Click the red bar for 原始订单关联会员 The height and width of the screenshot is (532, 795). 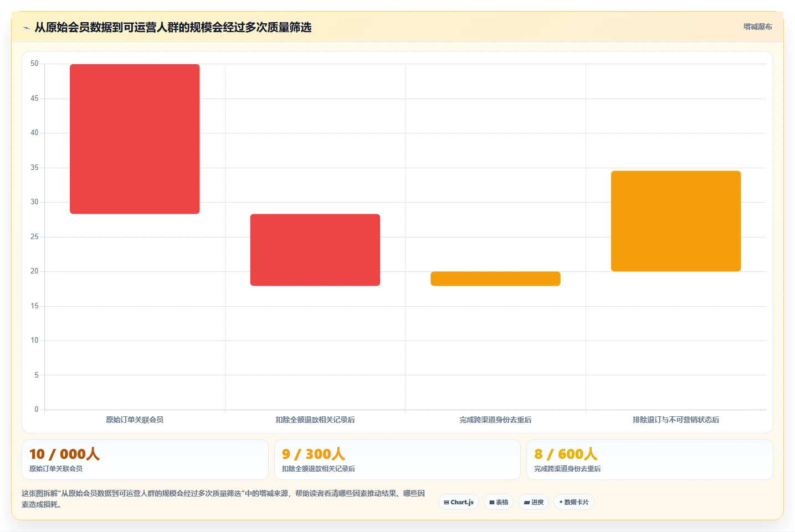pyautogui.click(x=135, y=139)
